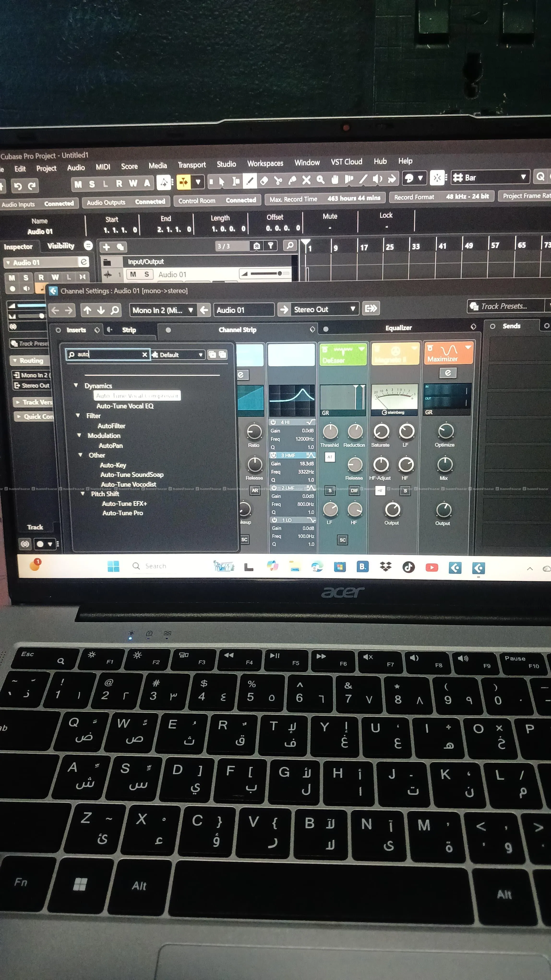
Task: Select Auto-Key plugin from list
Action: (113, 465)
